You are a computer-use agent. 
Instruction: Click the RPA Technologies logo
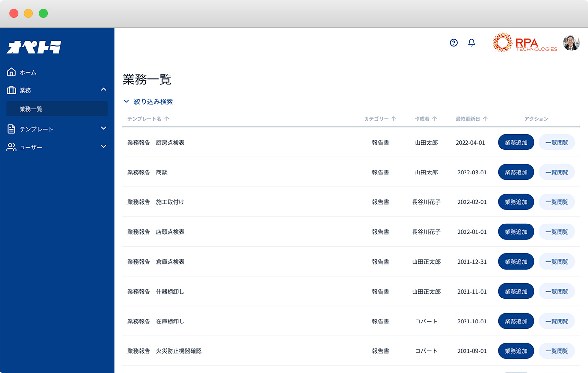[525, 43]
